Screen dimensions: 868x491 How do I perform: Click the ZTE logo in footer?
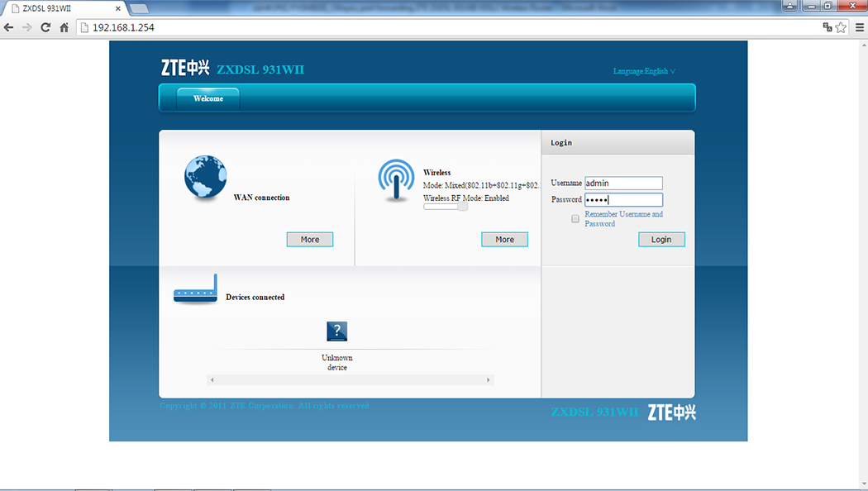[671, 412]
